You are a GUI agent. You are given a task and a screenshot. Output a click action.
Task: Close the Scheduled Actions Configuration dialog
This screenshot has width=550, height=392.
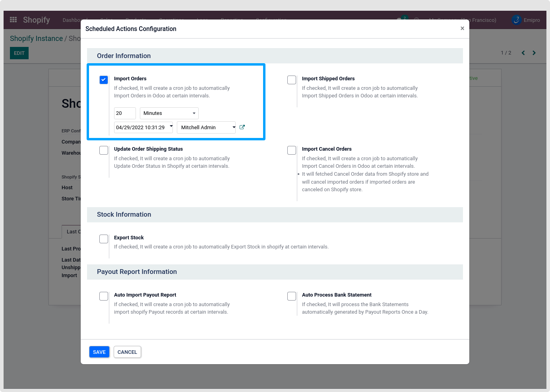(x=462, y=28)
